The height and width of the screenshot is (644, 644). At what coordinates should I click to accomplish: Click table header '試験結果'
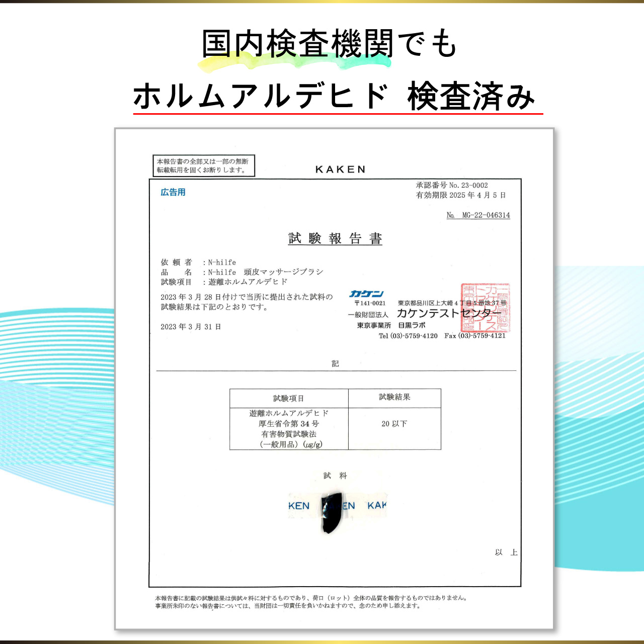coord(394,397)
